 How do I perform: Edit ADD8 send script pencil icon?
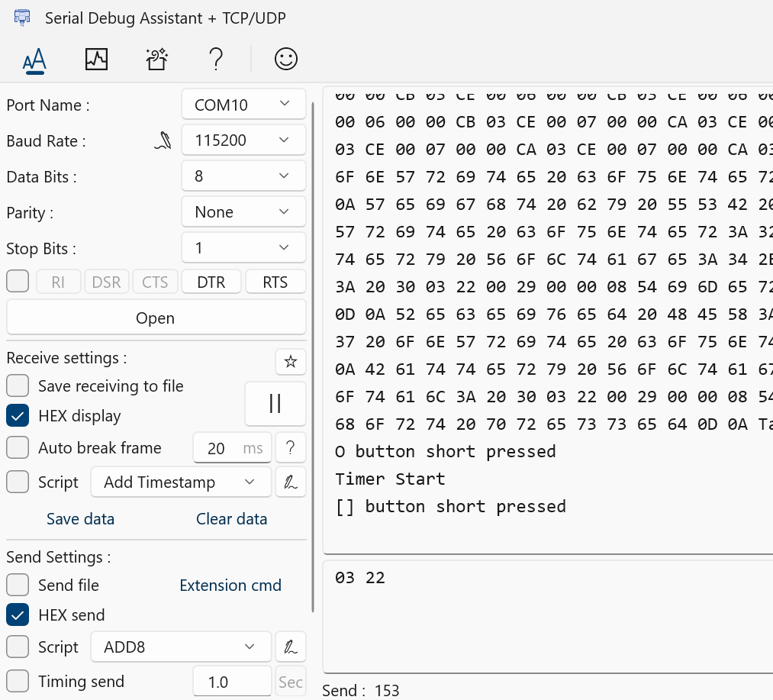tap(290, 647)
